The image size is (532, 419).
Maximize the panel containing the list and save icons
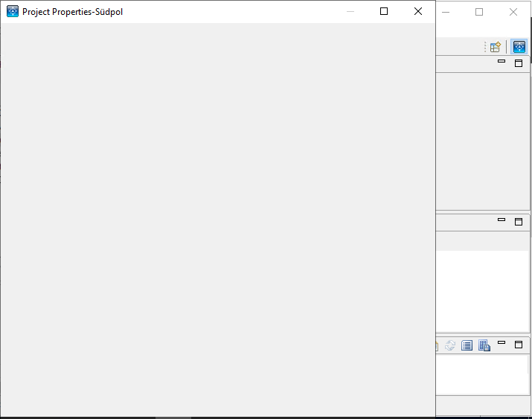[x=519, y=345]
